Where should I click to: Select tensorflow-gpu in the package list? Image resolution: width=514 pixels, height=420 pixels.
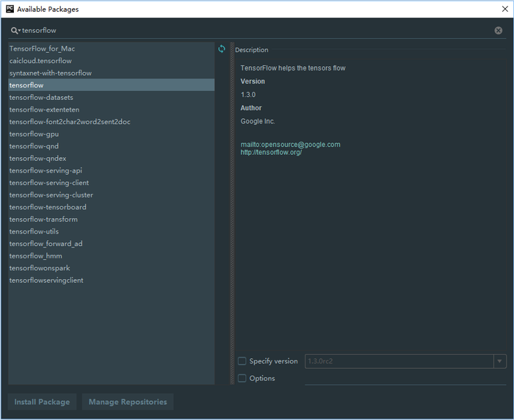(x=33, y=134)
